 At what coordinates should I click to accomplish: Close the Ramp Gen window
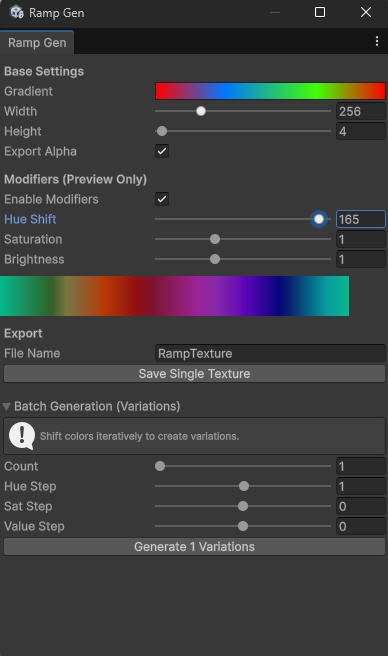point(366,12)
